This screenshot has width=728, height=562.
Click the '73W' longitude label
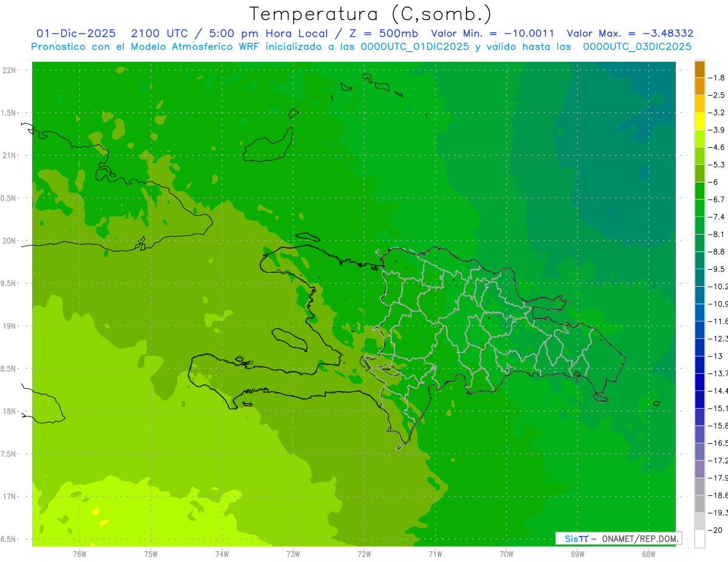(x=292, y=554)
